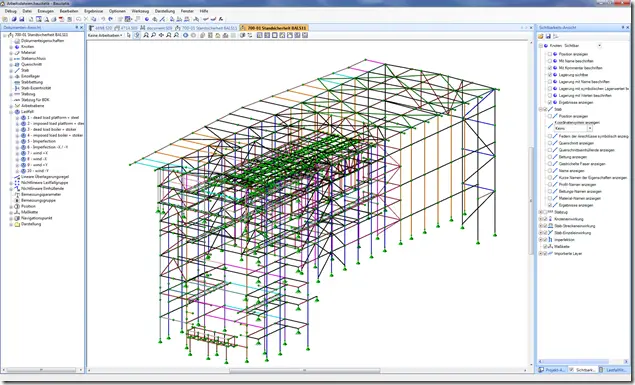The height and width of the screenshot is (385, 635).
Task: Open Dokumenteigenschaften in the tree
Action: click(x=43, y=41)
